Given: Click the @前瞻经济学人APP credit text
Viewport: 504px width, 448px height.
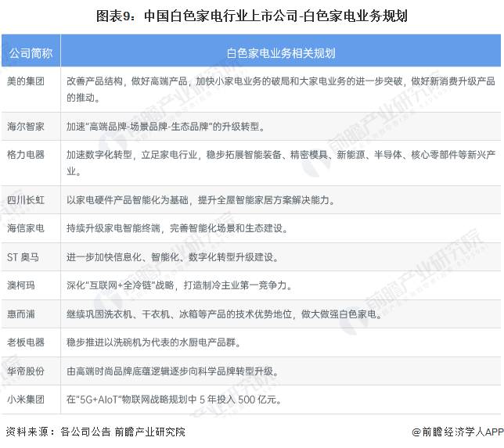Looking at the screenshot, I should click(458, 432).
